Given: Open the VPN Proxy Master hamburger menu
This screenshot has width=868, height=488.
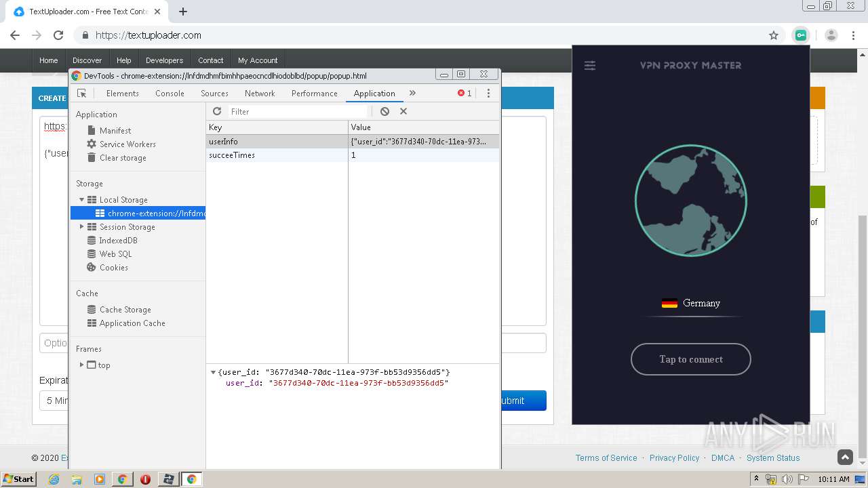Looking at the screenshot, I should (x=590, y=66).
